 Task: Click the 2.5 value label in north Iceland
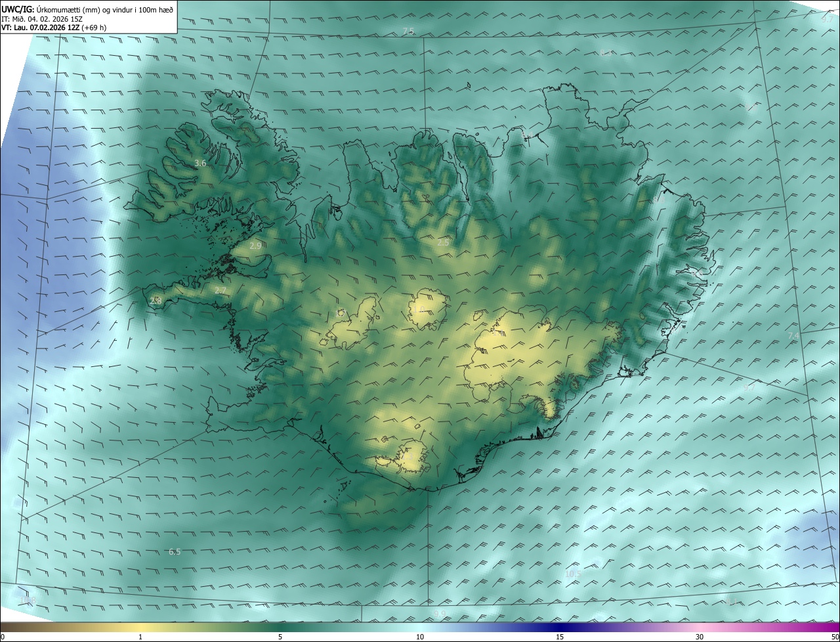tap(444, 243)
